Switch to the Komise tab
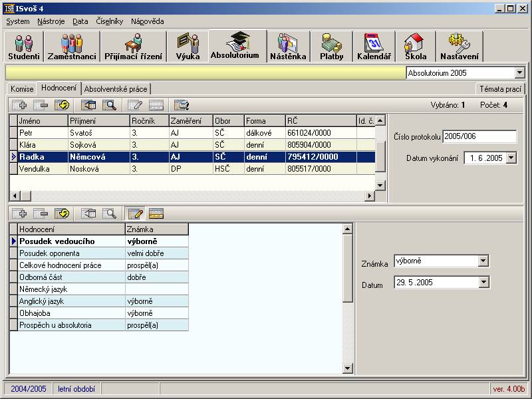This screenshot has height=399, width=532. click(22, 88)
